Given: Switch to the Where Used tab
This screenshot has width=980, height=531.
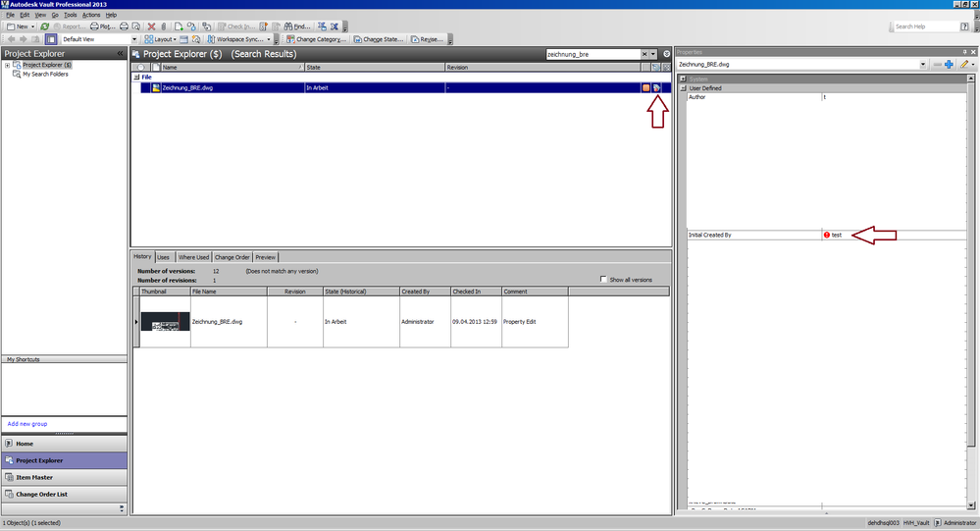Looking at the screenshot, I should tap(193, 257).
